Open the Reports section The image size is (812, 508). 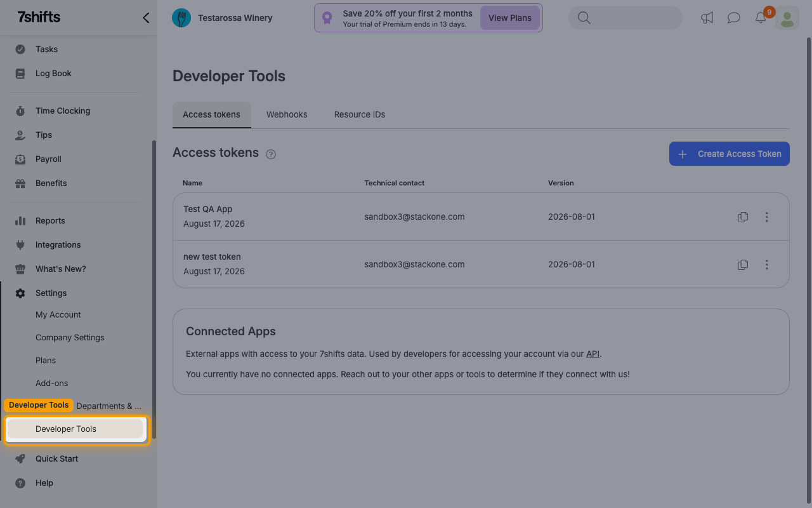(50, 220)
